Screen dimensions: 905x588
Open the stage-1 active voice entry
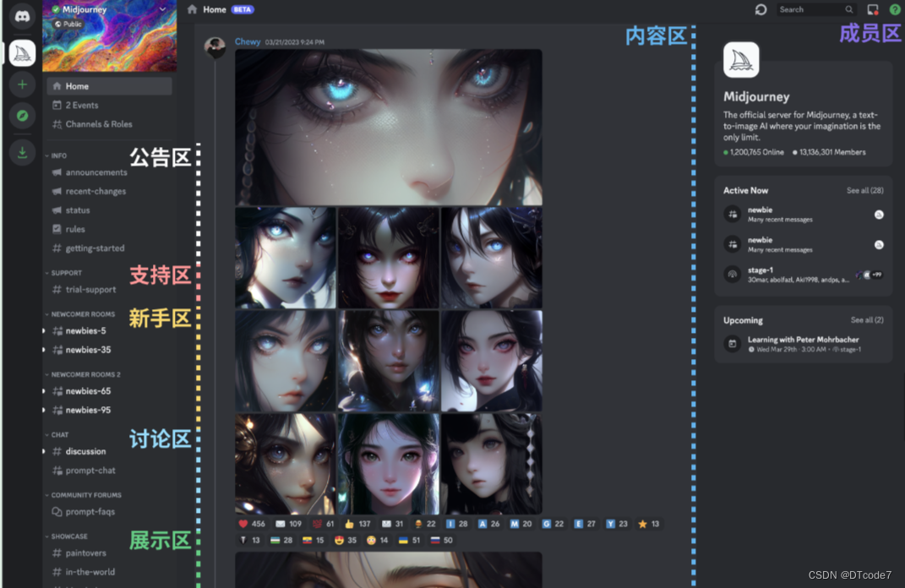pos(803,275)
